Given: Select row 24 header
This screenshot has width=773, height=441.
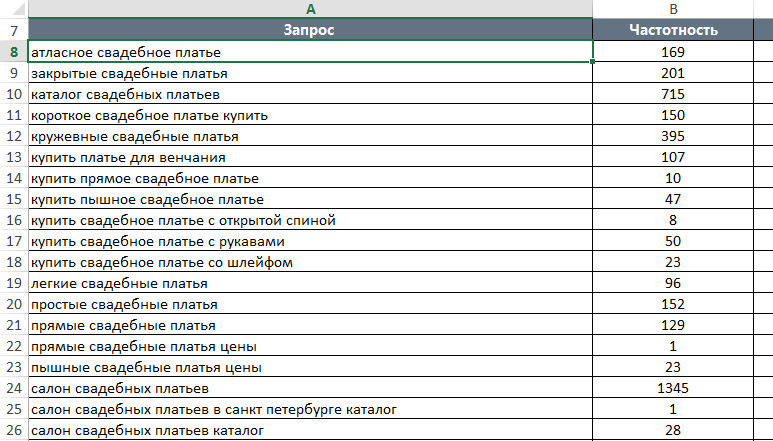Looking at the screenshot, I should [14, 388].
